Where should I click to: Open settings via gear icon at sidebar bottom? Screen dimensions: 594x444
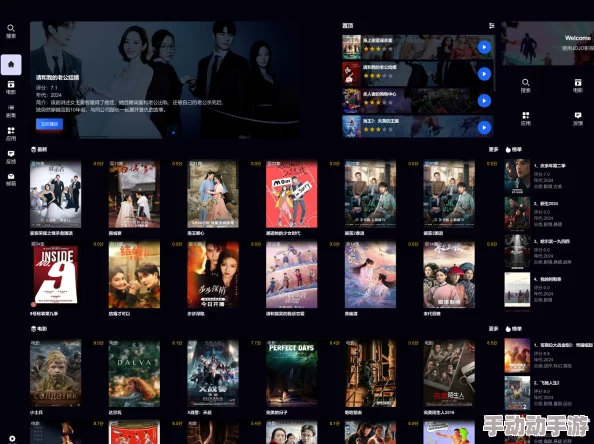12,438
